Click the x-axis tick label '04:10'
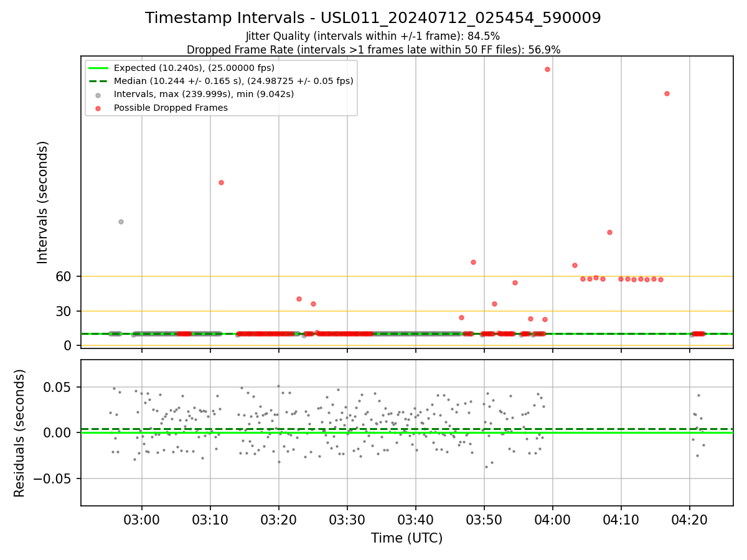 [x=621, y=519]
